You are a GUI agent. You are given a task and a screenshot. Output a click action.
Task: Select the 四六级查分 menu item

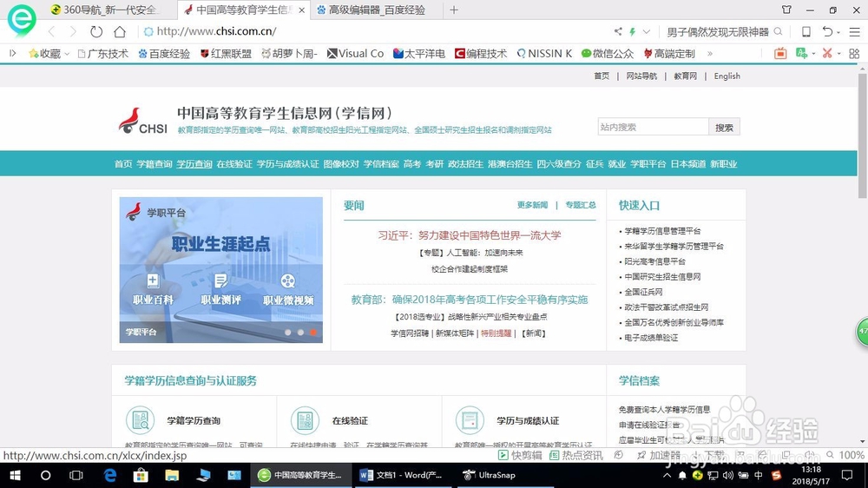click(559, 164)
